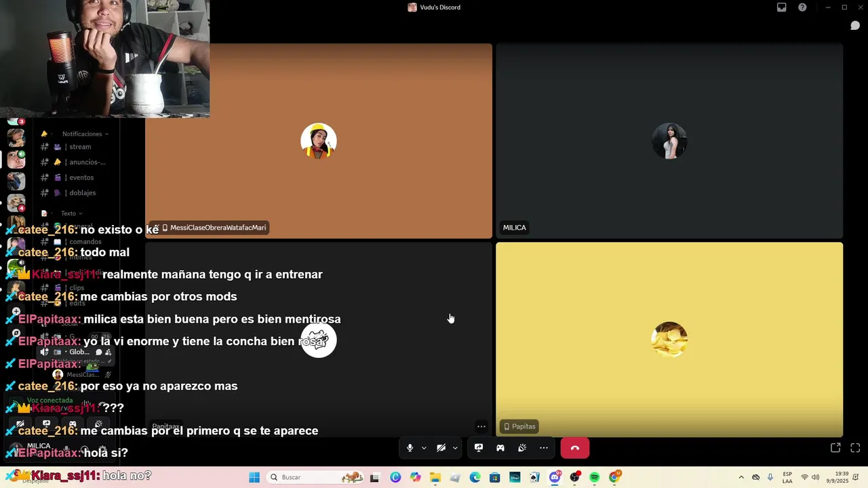The width and height of the screenshot is (868, 488).
Task: Open Microsoft Store from the taskbar
Action: 495,477
